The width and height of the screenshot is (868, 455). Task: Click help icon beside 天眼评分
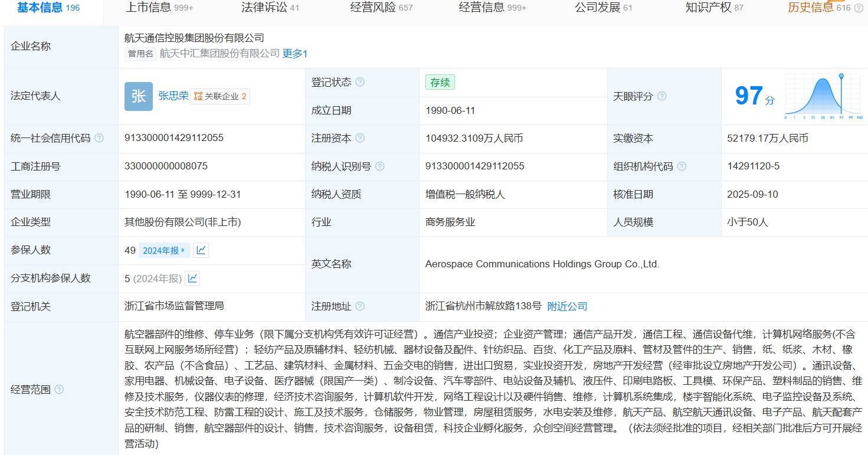tap(661, 96)
